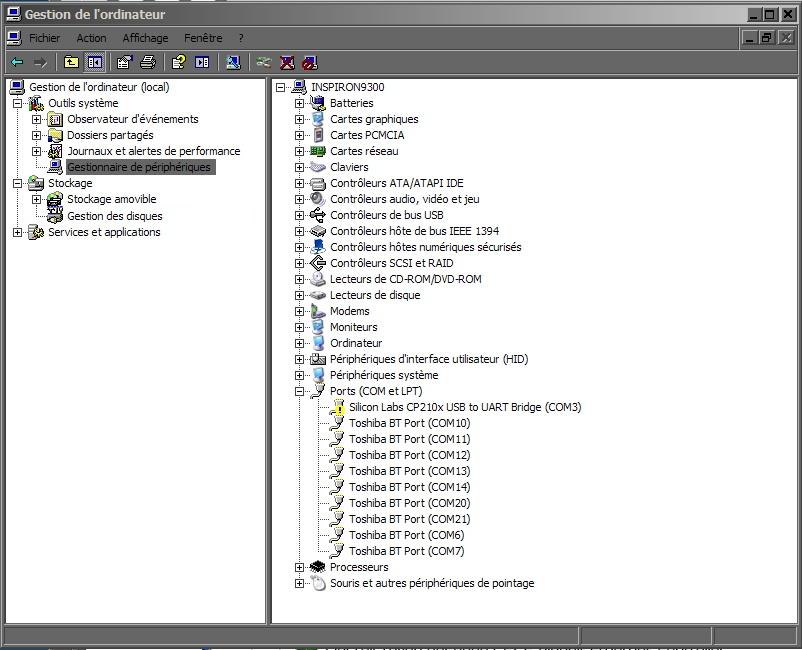The height and width of the screenshot is (650, 802).
Task: Select Gestionnaire de périphériques in left tree
Action: 139,167
